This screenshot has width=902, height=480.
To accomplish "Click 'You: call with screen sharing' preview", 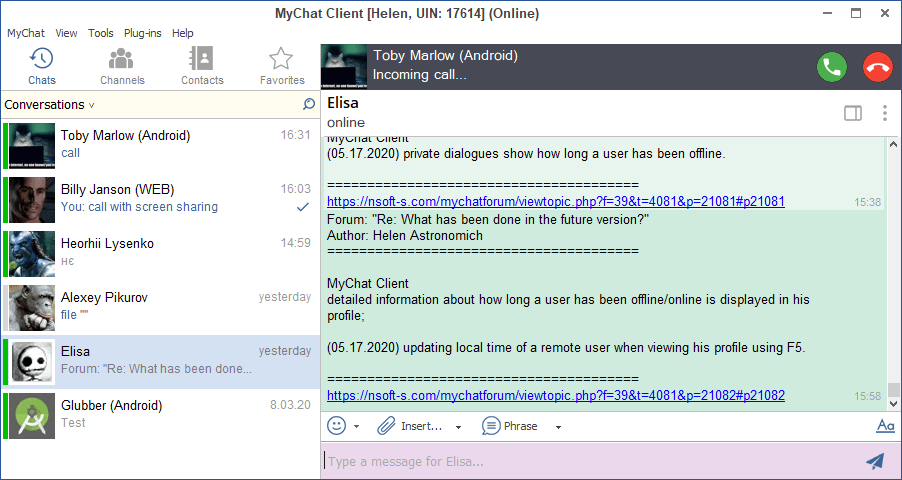I will 139,207.
